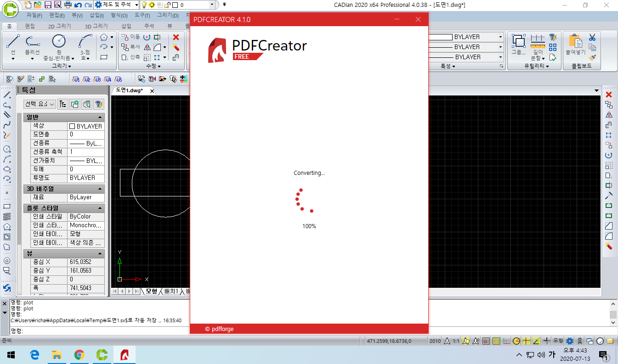
Task: Toggle object snap tracking in status bar
Action: coord(536,341)
